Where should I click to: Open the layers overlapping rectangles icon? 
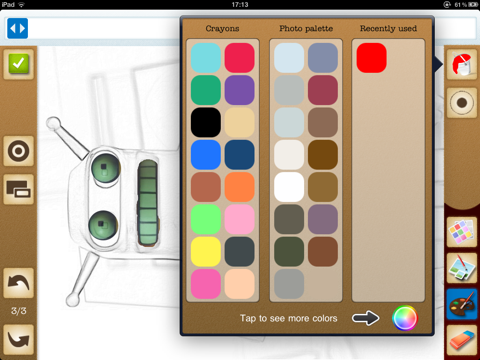coord(19,189)
